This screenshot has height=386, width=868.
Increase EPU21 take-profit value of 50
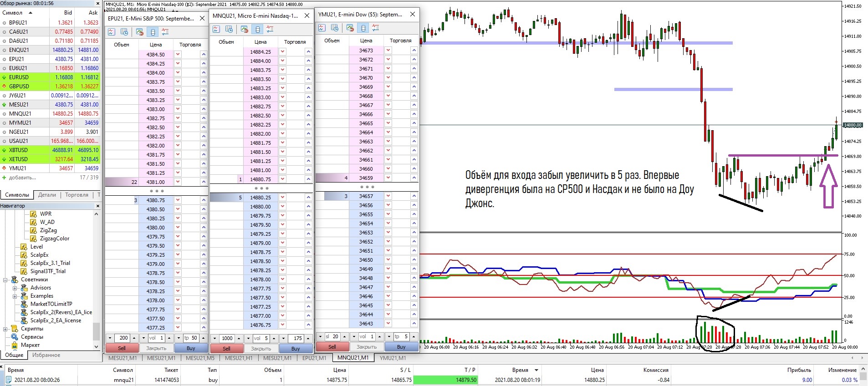click(203, 338)
